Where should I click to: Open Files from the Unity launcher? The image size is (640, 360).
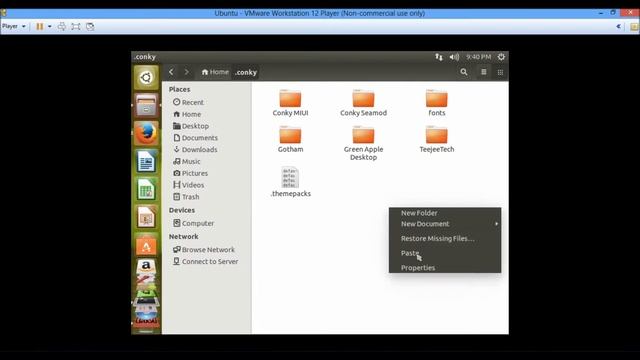point(146,105)
